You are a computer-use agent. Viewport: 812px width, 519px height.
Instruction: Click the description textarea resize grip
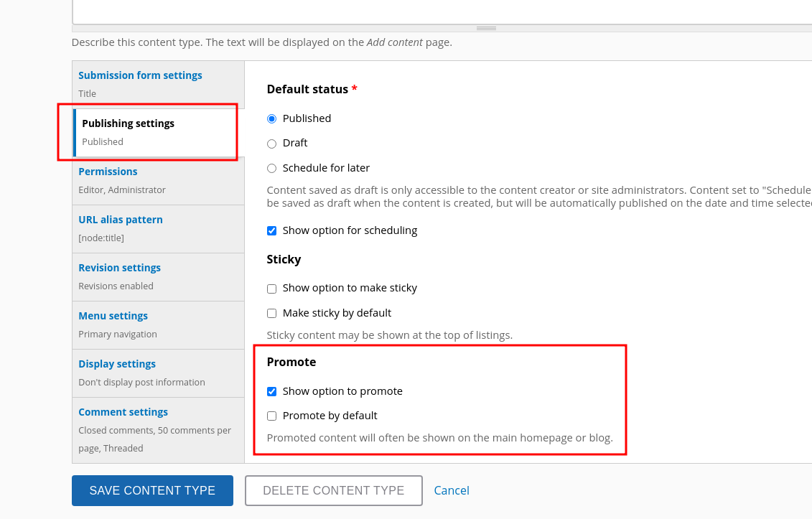point(486,29)
